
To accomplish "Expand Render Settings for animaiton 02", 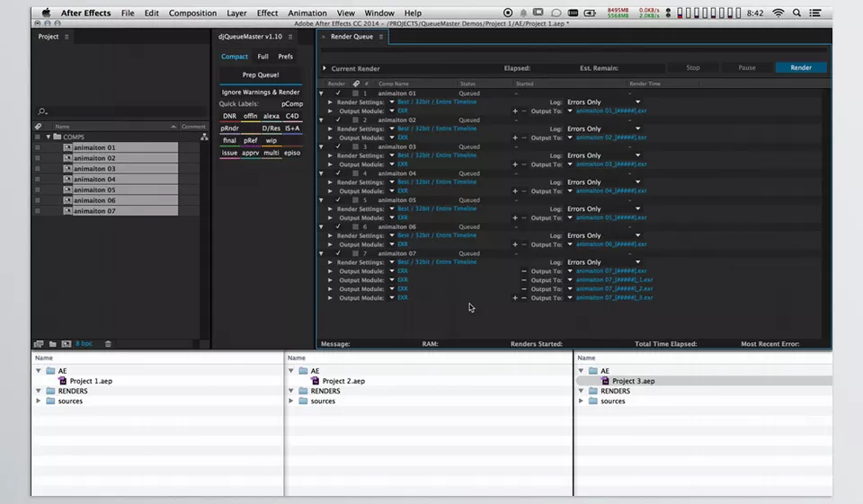I will click(330, 128).
